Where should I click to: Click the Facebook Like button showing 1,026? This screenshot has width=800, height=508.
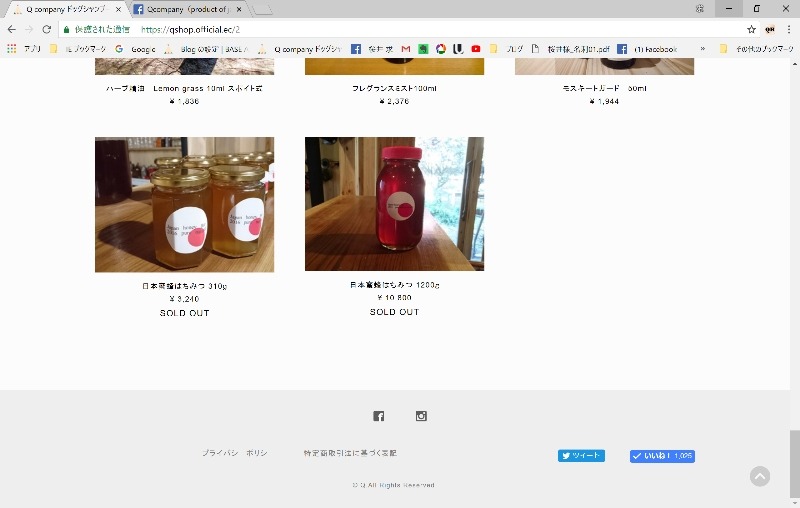click(662, 456)
